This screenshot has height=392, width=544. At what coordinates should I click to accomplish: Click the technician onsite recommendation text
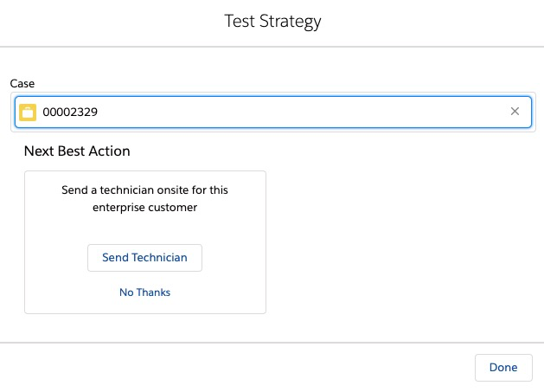click(144, 199)
